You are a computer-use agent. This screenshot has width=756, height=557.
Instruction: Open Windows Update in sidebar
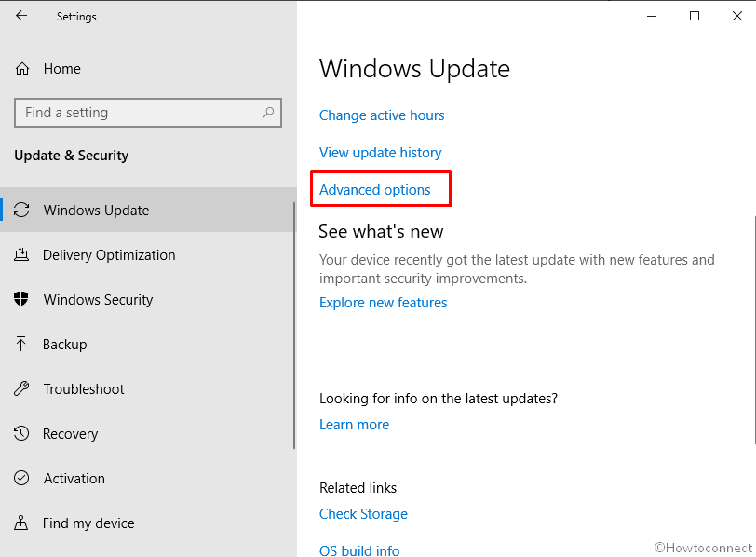pyautogui.click(x=148, y=210)
